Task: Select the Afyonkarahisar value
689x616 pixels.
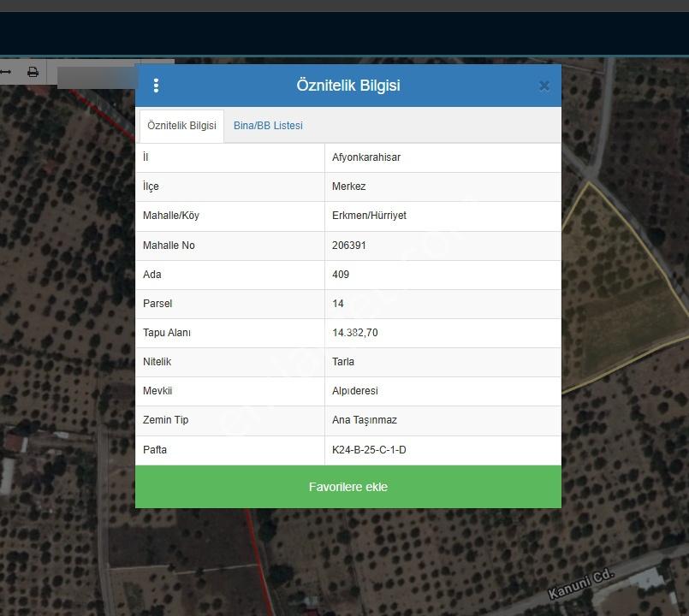Action: pyautogui.click(x=366, y=157)
